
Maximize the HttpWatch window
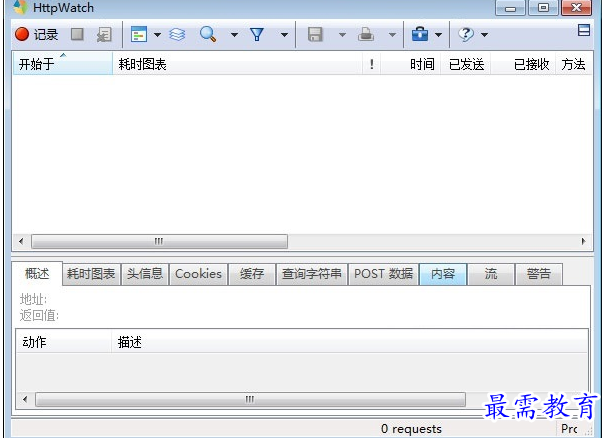[x=543, y=8]
